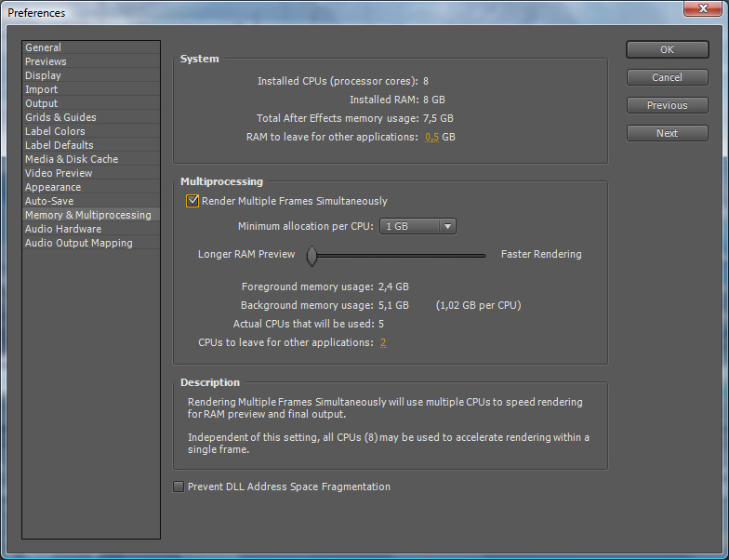Advance with the Next button

(667, 133)
